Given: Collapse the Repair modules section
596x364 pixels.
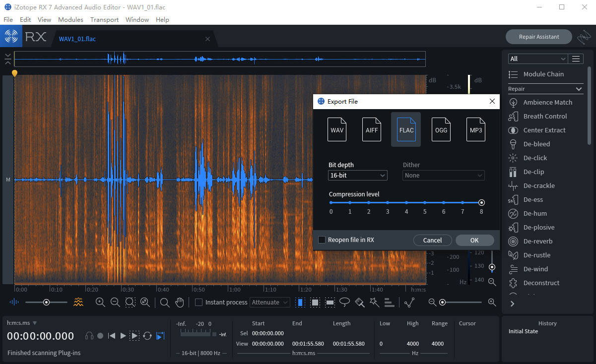Looking at the screenshot, I should tap(579, 89).
